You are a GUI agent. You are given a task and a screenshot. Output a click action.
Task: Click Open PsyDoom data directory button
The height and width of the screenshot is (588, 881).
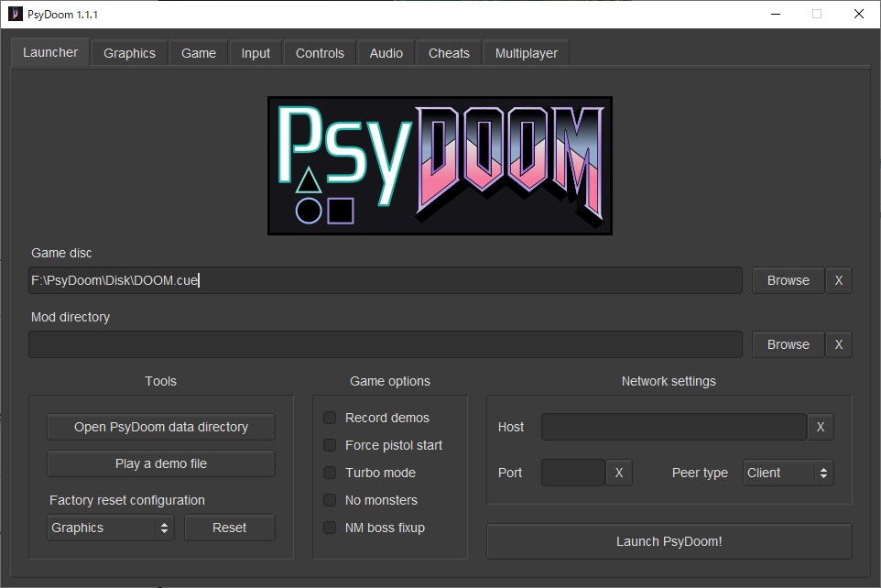coord(161,427)
